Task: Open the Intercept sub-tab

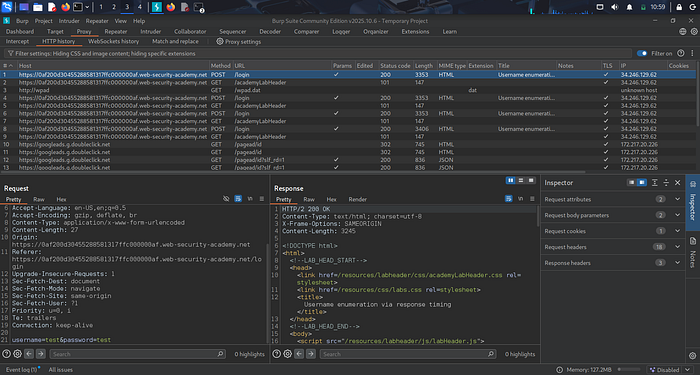Action: [17, 41]
